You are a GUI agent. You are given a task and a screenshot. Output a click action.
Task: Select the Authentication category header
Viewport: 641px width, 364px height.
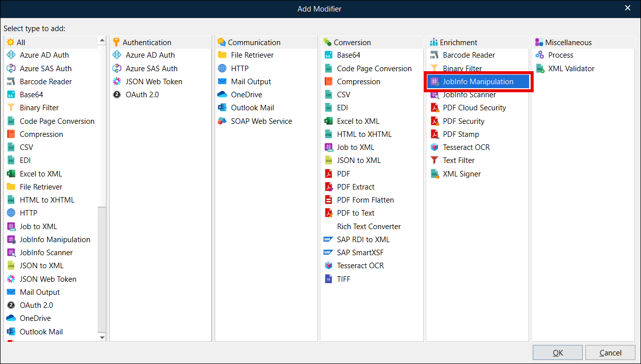point(161,42)
